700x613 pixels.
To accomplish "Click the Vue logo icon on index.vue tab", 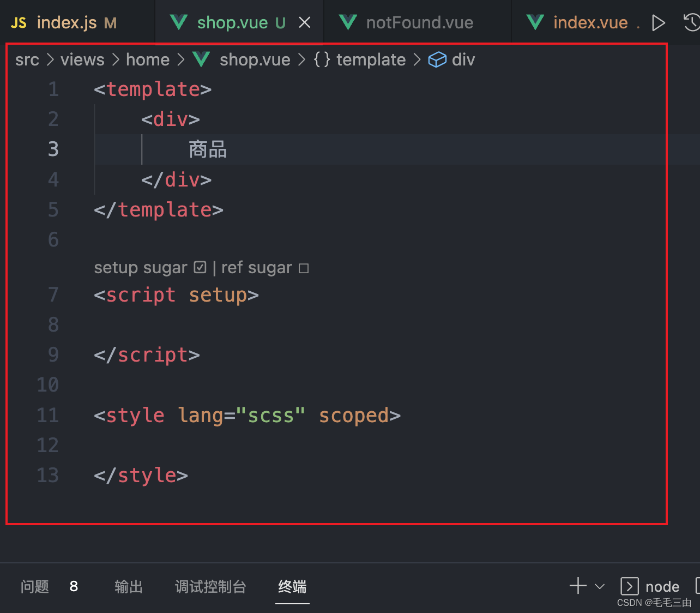I will coord(535,22).
